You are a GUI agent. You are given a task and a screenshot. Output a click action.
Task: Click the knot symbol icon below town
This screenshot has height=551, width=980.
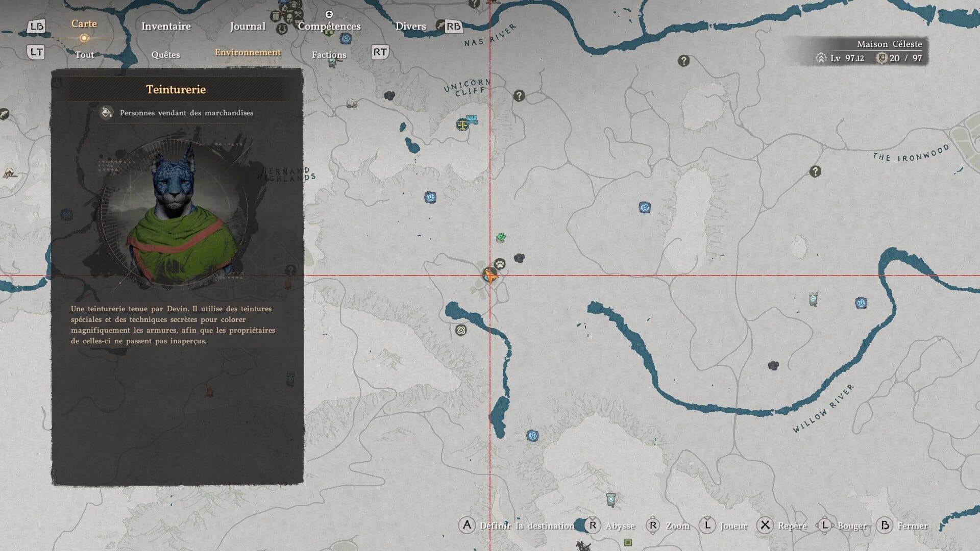461,331
